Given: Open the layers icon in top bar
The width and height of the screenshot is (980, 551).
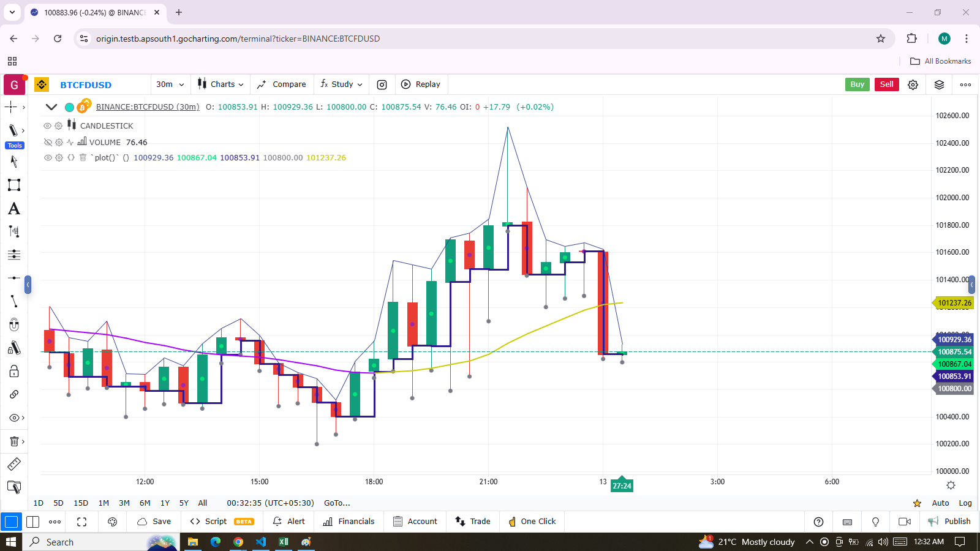Looking at the screenshot, I should coord(939,84).
